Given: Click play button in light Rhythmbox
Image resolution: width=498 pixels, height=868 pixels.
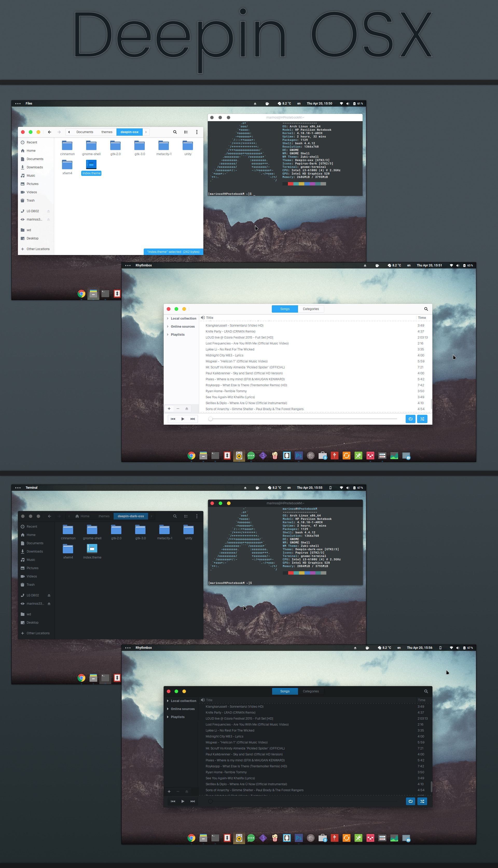Looking at the screenshot, I should pyautogui.click(x=183, y=419).
